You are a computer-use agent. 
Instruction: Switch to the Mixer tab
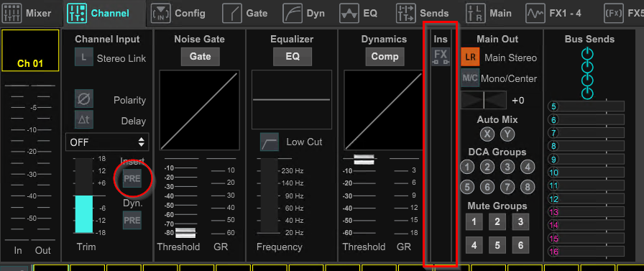27,13
